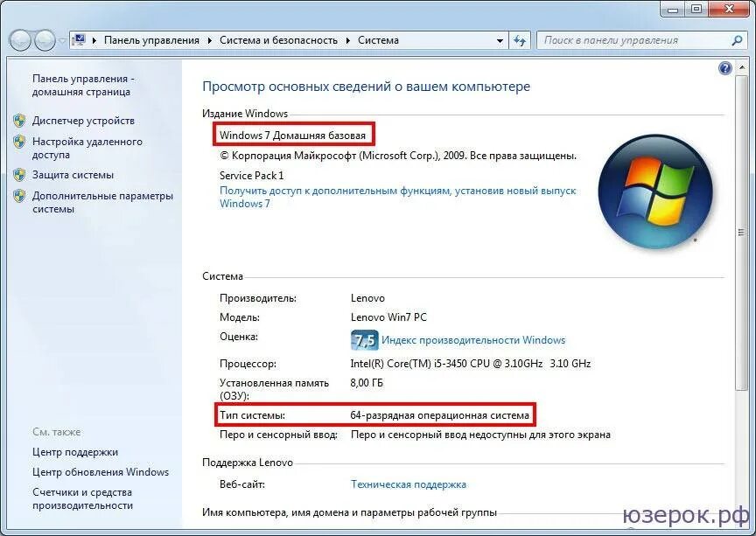Open Диспетчер устройств link

83,121
